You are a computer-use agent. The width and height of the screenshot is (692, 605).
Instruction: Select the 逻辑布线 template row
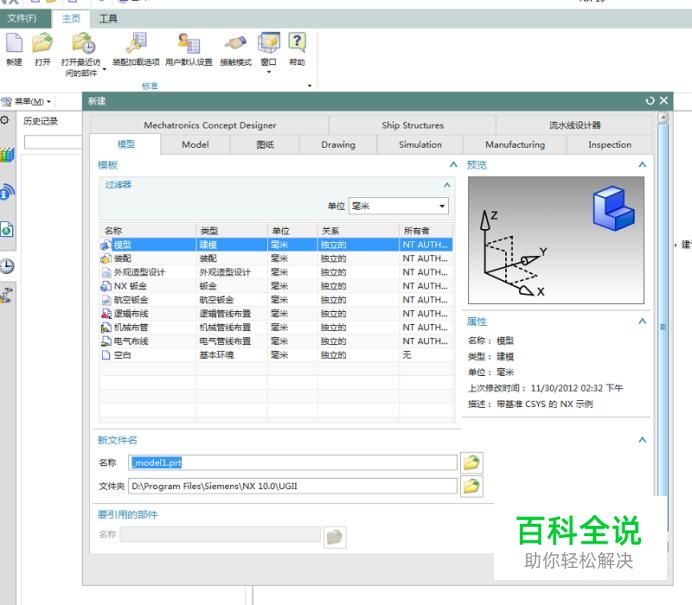coord(276,313)
